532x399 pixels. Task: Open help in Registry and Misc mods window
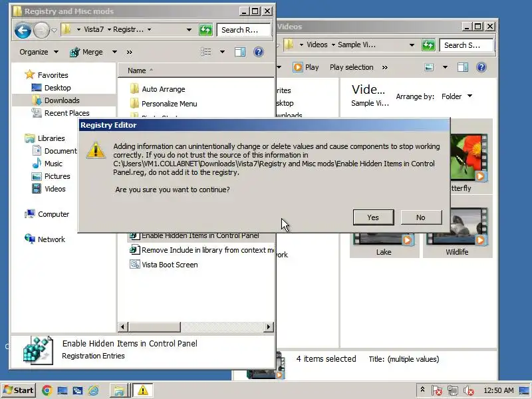259,52
